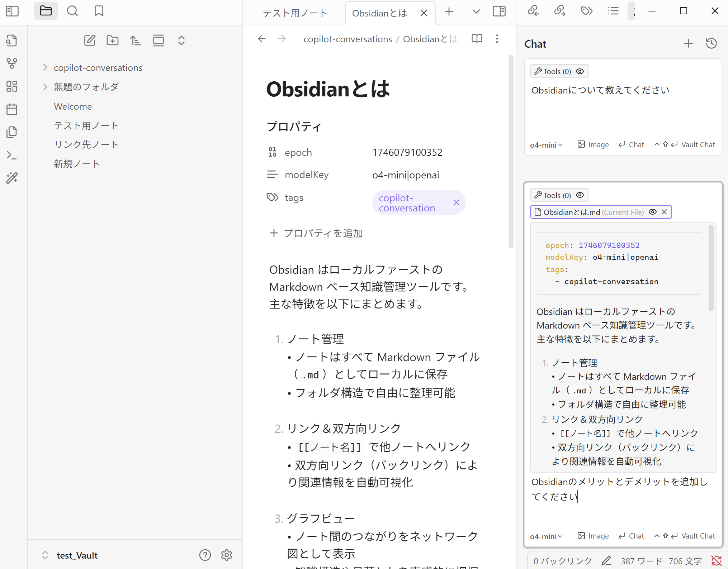Viewport: 728px width, 569px height.
Task: Click Chat send button in lower input
Action: point(632,536)
